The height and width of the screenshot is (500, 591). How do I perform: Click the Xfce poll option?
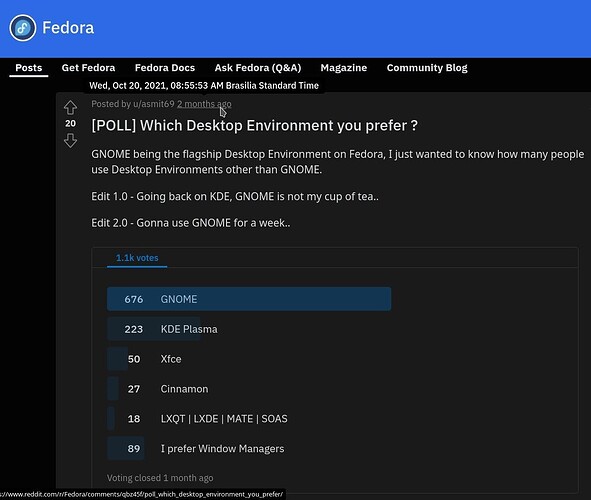[171, 359]
